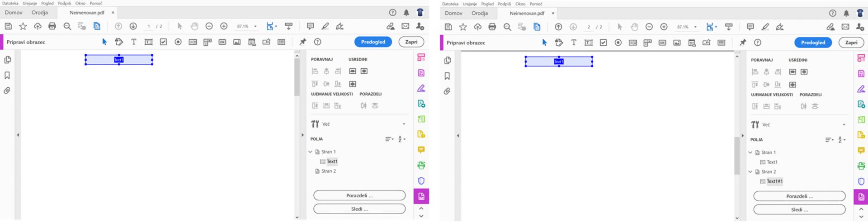Click the highlighter pen icon in left window
868x223 pixels.
[x=325, y=26]
